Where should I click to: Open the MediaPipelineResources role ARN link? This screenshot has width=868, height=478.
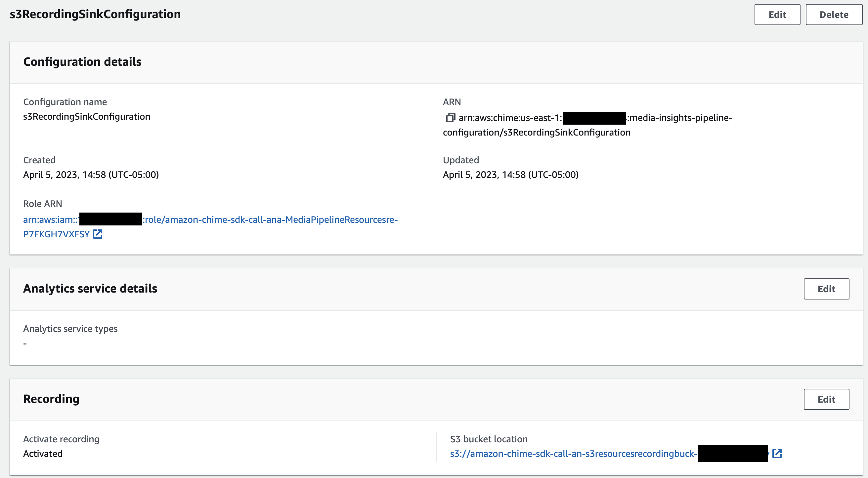pyautogui.click(x=210, y=226)
